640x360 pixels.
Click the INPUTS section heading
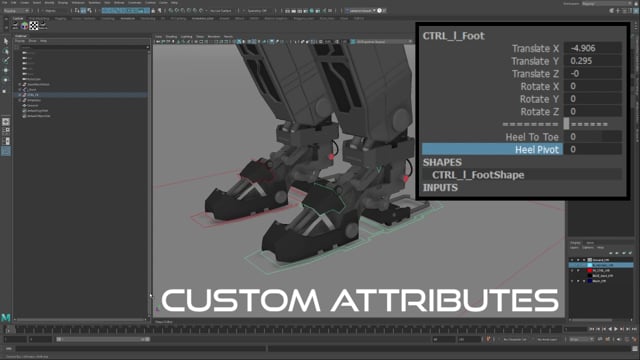click(x=440, y=187)
